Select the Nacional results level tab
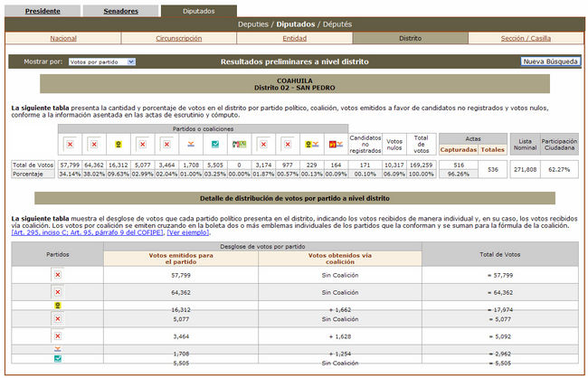588x378 pixels. click(x=63, y=39)
